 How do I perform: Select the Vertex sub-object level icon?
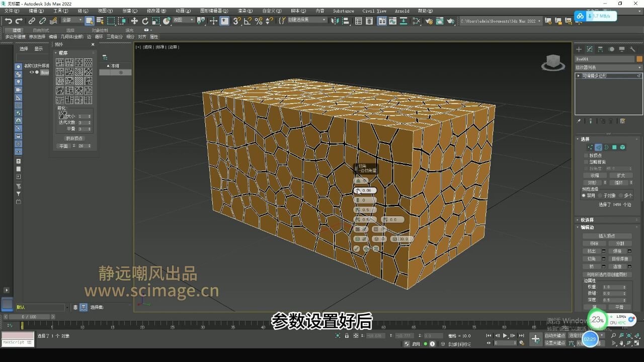(590, 147)
